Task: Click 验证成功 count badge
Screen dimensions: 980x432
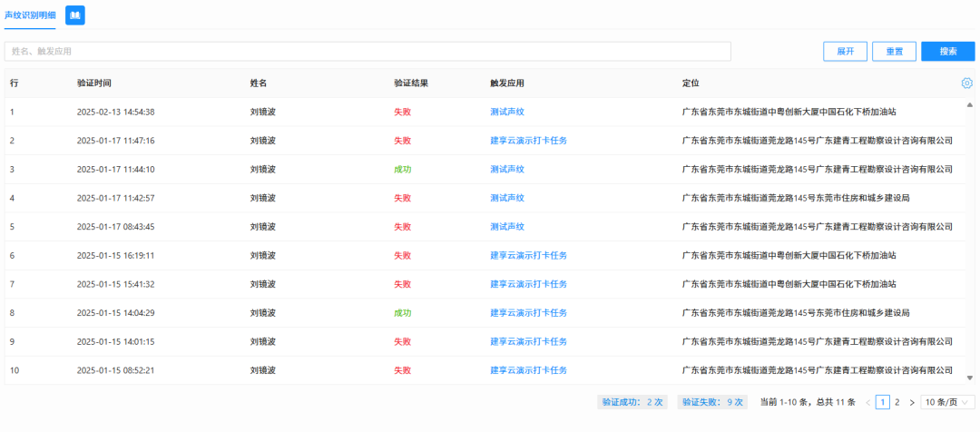Action: 632,402
